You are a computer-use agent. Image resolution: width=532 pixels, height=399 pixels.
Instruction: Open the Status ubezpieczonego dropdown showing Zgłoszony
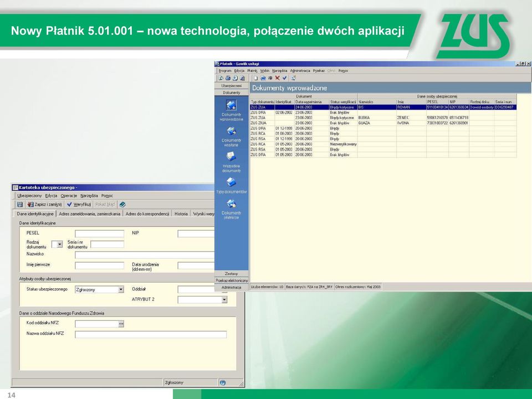(x=121, y=290)
